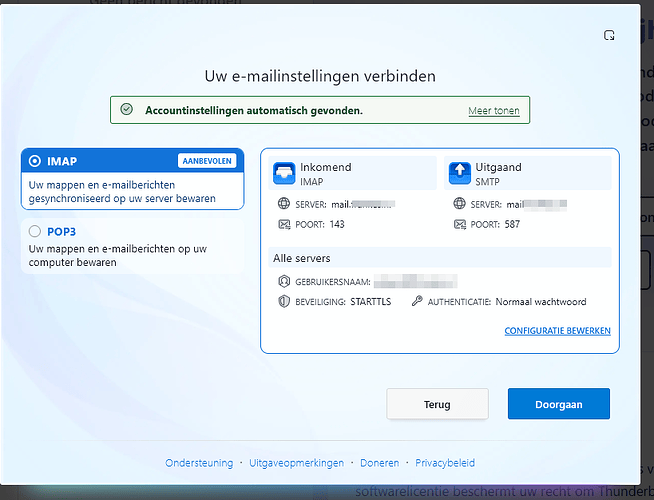Image resolution: width=654 pixels, height=500 pixels.
Task: Click the Normaal wachtwoord value
Action: [x=541, y=302]
